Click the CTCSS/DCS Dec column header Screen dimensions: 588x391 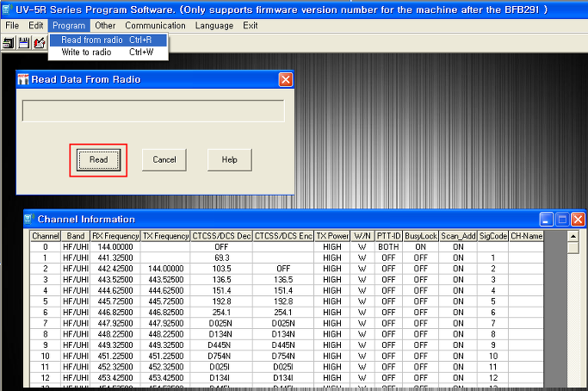coord(221,236)
